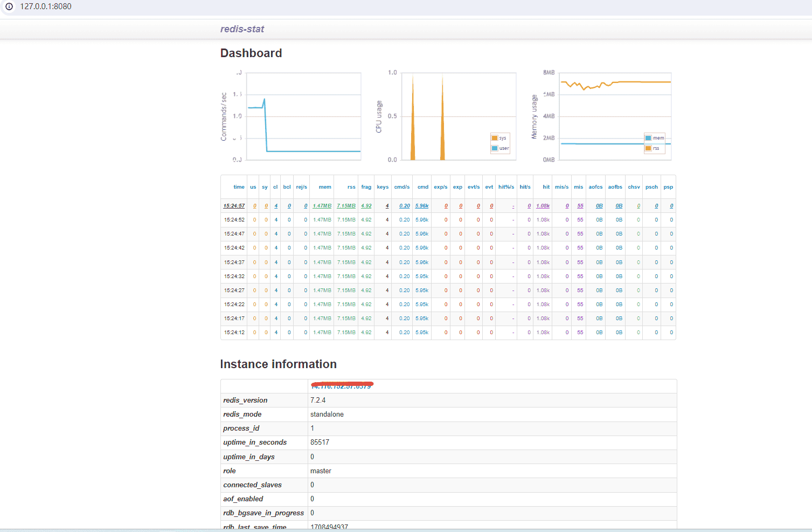Click the redacted host address link
Image resolution: width=812 pixels, height=532 pixels.
[341, 386]
